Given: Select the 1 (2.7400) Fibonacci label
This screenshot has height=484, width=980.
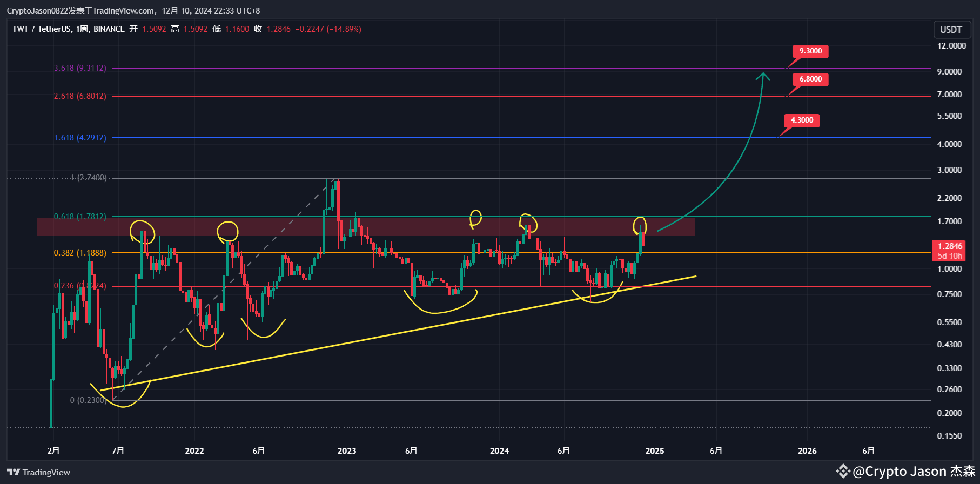Looking at the screenshot, I should point(89,178).
